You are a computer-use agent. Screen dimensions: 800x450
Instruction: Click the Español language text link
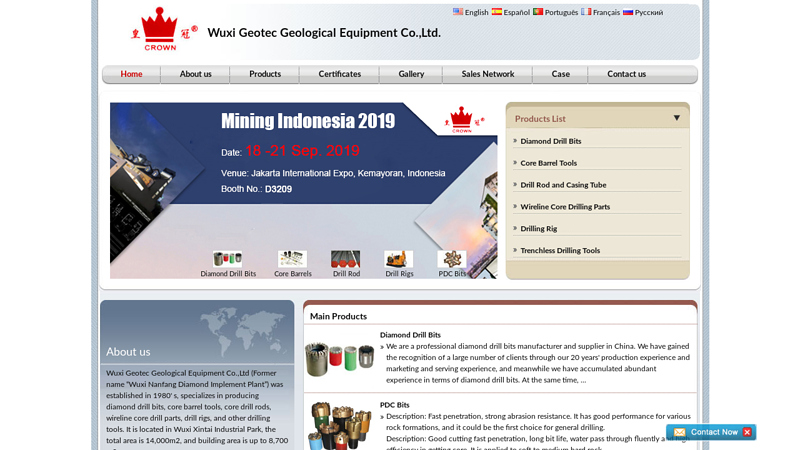click(516, 12)
